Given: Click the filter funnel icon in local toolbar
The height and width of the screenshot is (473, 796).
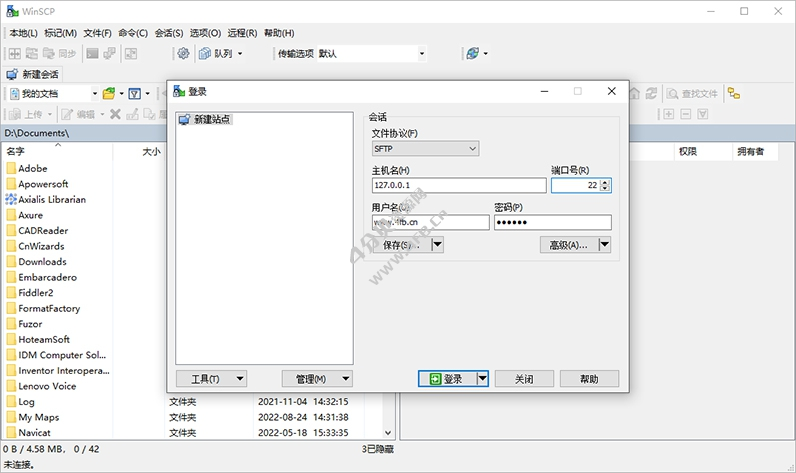Looking at the screenshot, I should (134, 93).
